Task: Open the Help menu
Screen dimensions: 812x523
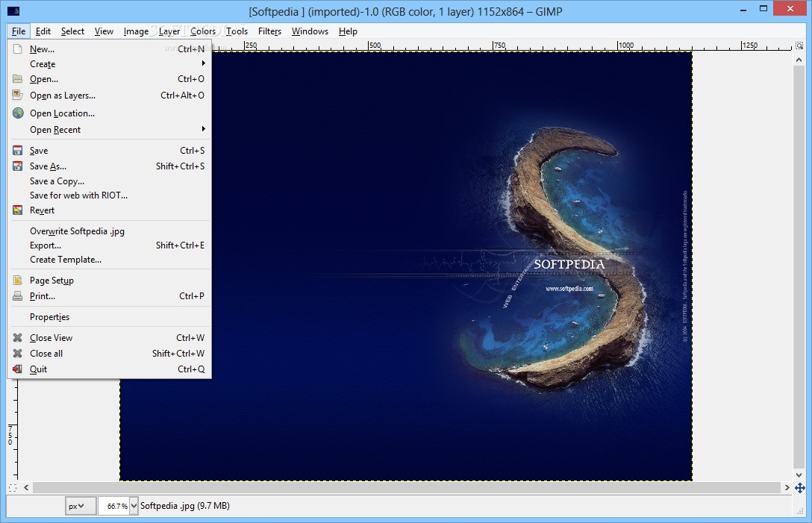Action: [x=348, y=31]
